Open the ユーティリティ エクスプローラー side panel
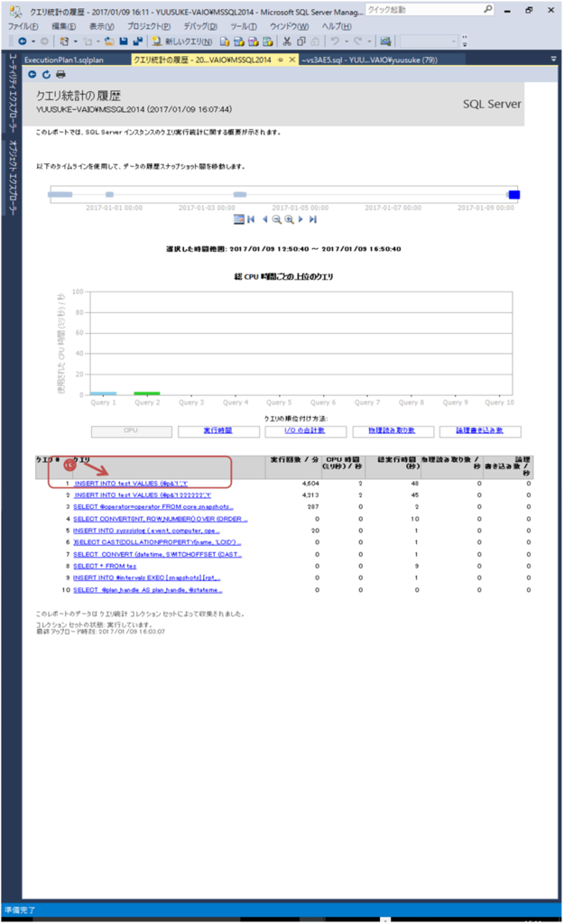This screenshot has height=924, width=564. 13,93
